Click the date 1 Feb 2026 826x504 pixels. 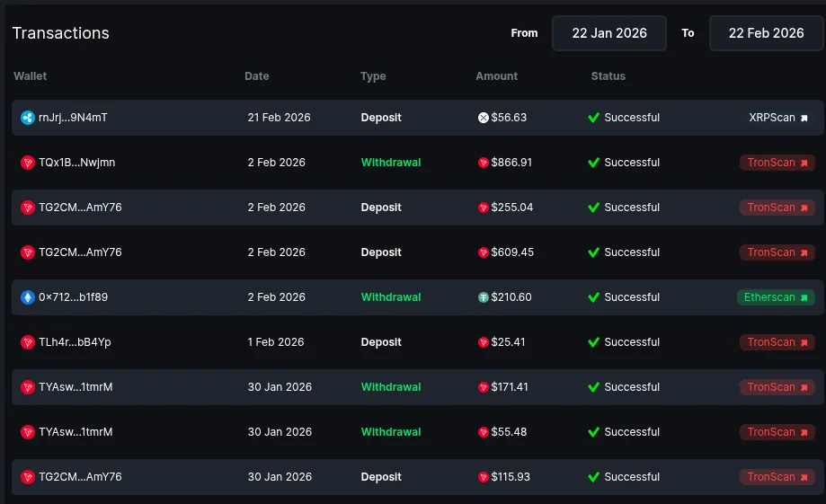(276, 342)
